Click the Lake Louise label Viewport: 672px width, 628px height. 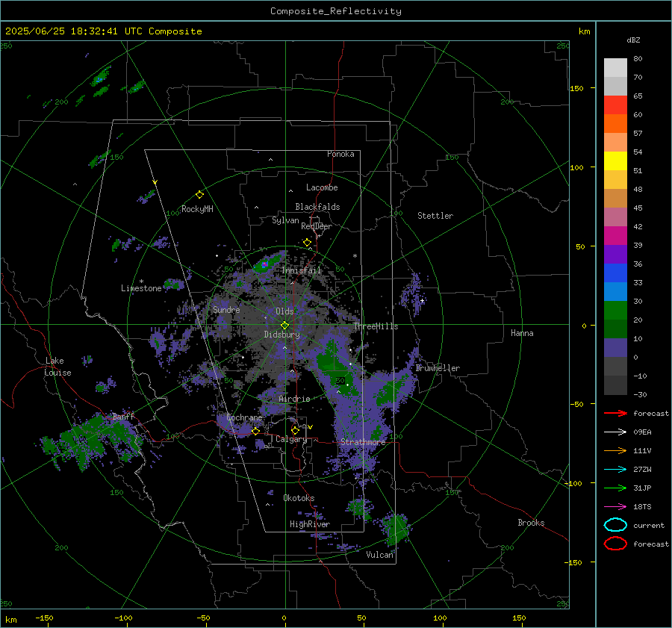pyautogui.click(x=57, y=367)
